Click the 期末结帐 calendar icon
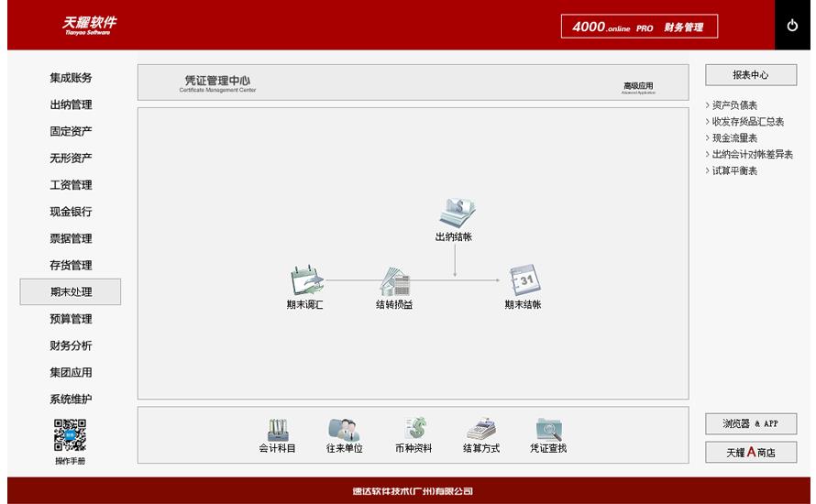Screen dimensions: 816x504 pos(524,280)
